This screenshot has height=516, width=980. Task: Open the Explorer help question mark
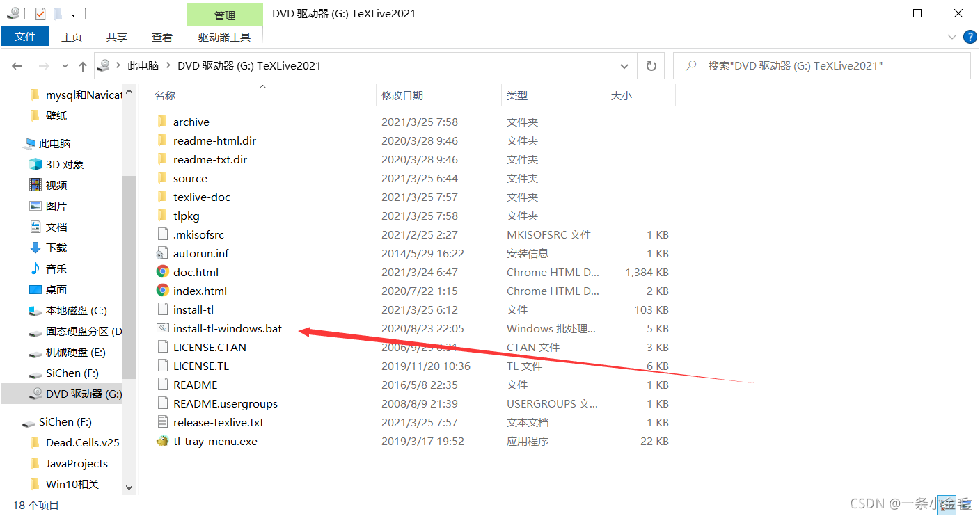point(970,37)
